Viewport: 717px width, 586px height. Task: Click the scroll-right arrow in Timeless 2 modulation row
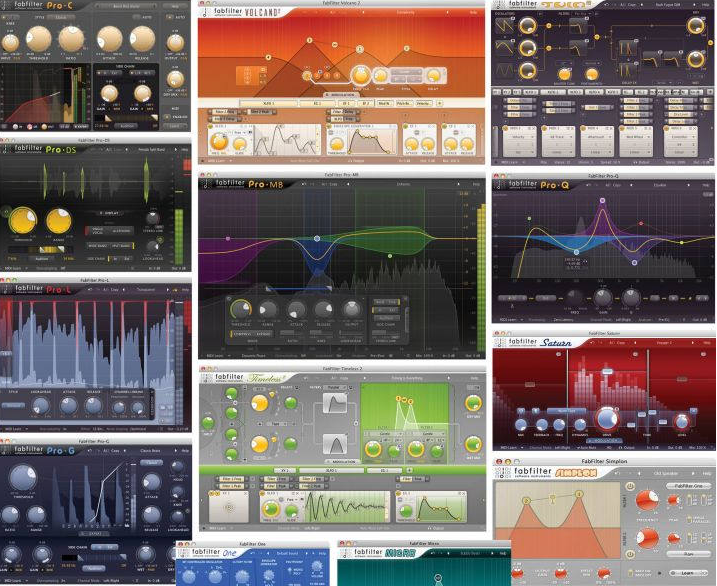point(483,501)
